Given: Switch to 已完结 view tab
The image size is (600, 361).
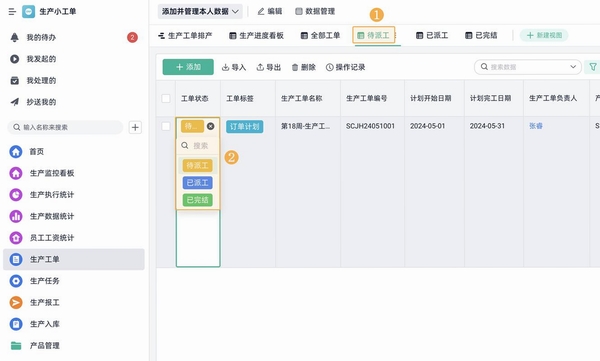Looking at the screenshot, I should coord(481,36).
